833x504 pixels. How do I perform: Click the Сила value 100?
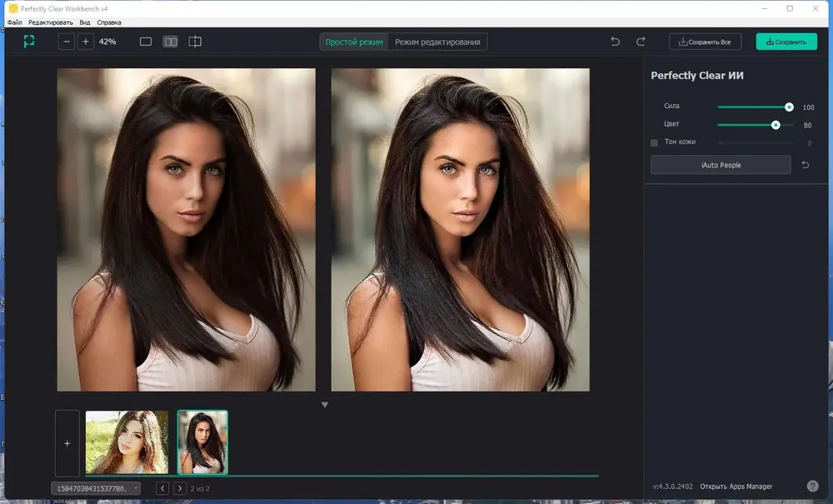(808, 107)
